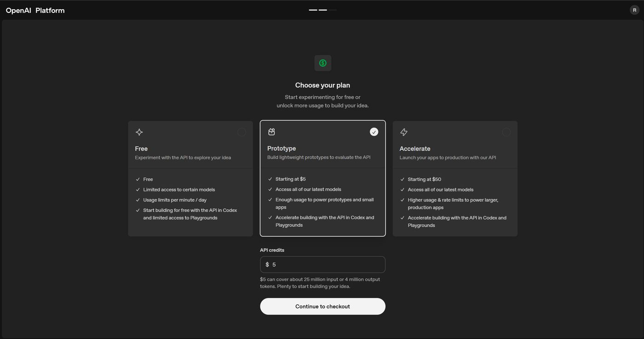Click the third progress step indicator
This screenshot has height=339, width=644.
pos(333,10)
